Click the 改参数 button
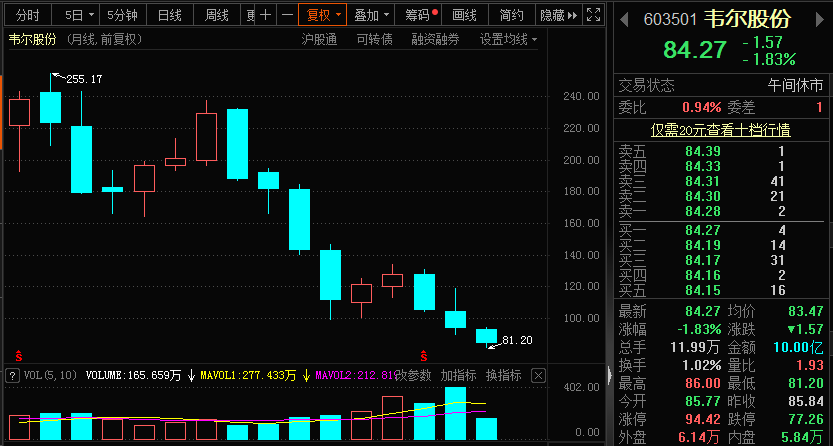 pyautogui.click(x=412, y=376)
